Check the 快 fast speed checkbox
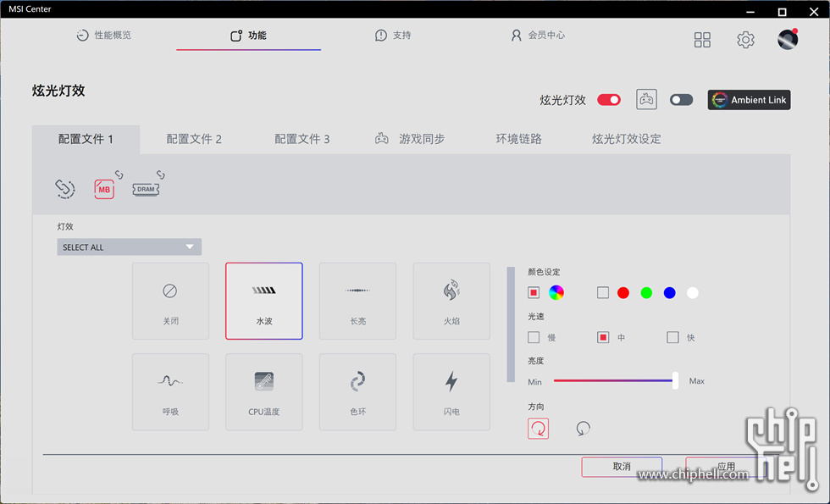The width and height of the screenshot is (830, 504). [x=672, y=337]
